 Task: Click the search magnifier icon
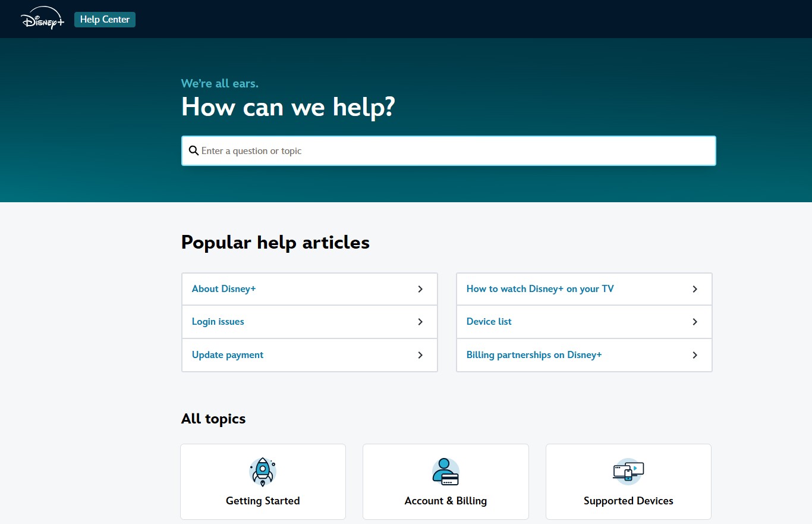pyautogui.click(x=194, y=151)
